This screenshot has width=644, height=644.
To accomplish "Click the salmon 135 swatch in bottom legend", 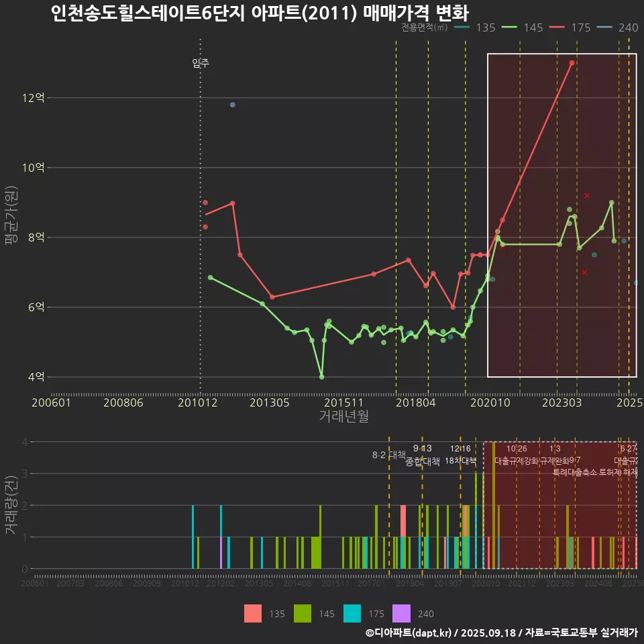I will [x=253, y=613].
